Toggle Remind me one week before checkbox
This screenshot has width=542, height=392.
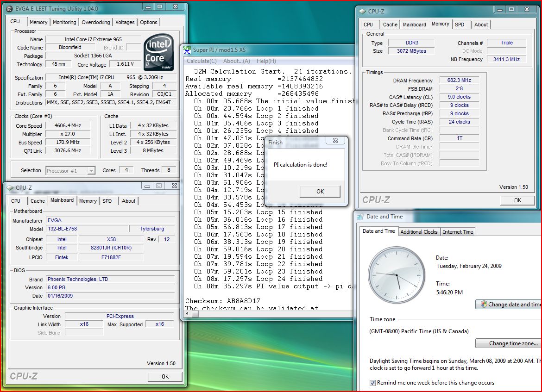coord(372,383)
